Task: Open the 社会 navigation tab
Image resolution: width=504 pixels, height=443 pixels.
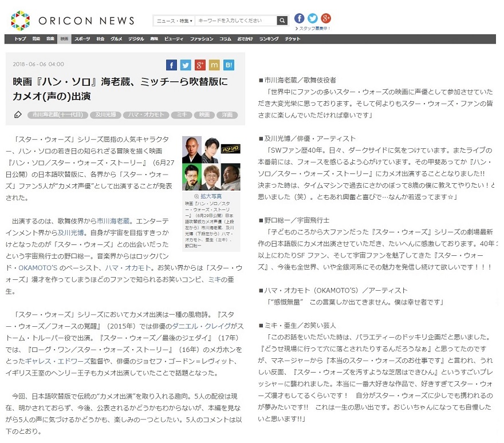Action: pyautogui.click(x=100, y=39)
